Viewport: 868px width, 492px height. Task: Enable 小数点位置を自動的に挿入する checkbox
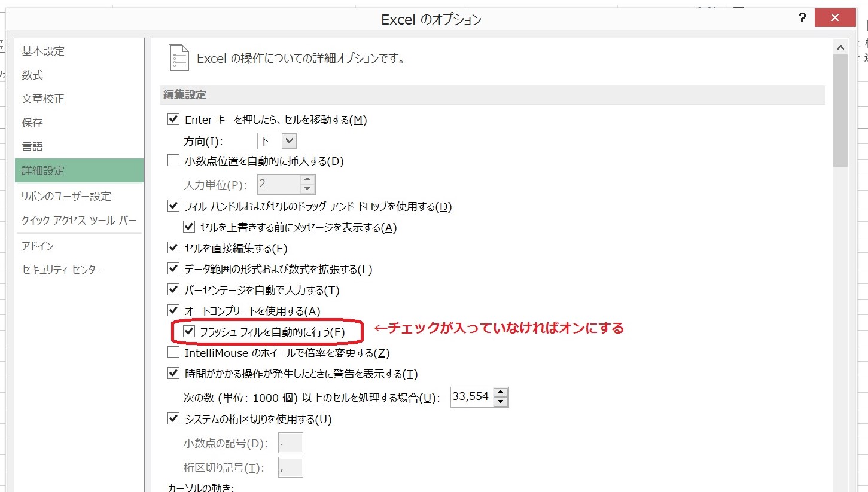[x=173, y=161]
